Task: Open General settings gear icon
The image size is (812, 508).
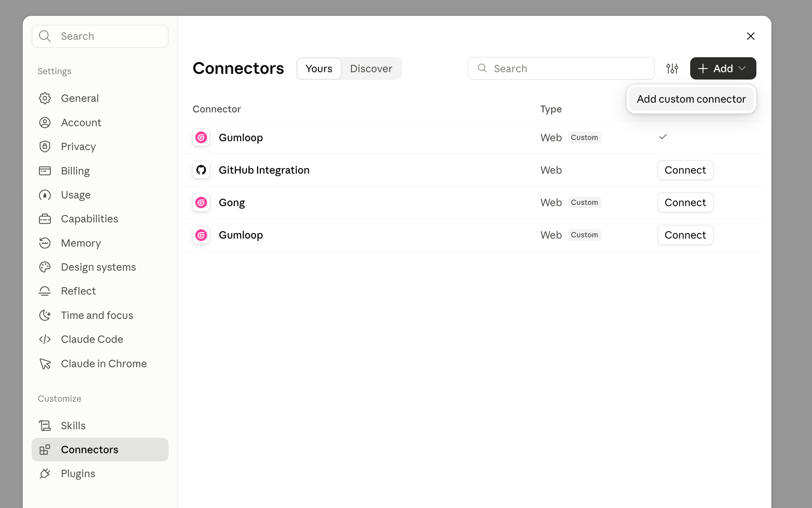Action: 45,98
